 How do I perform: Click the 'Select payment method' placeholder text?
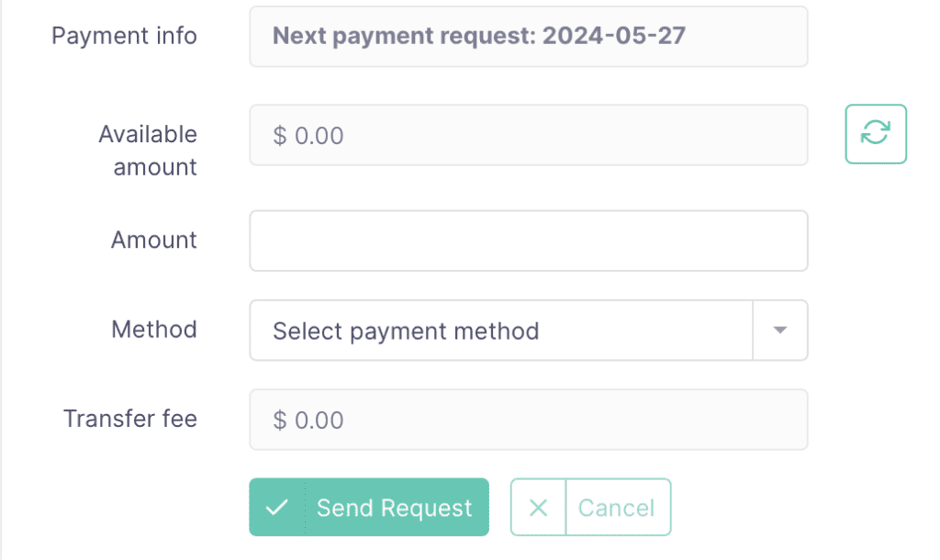pyautogui.click(x=406, y=331)
